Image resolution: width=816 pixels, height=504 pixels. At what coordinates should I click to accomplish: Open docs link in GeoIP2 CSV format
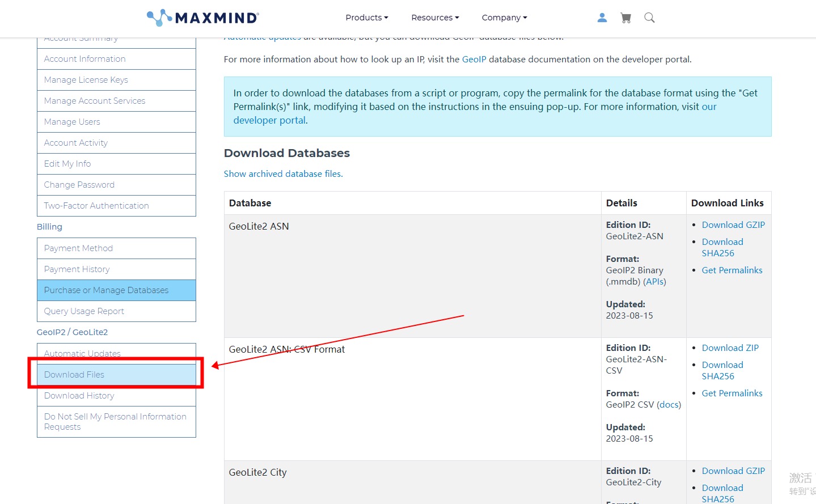point(669,405)
